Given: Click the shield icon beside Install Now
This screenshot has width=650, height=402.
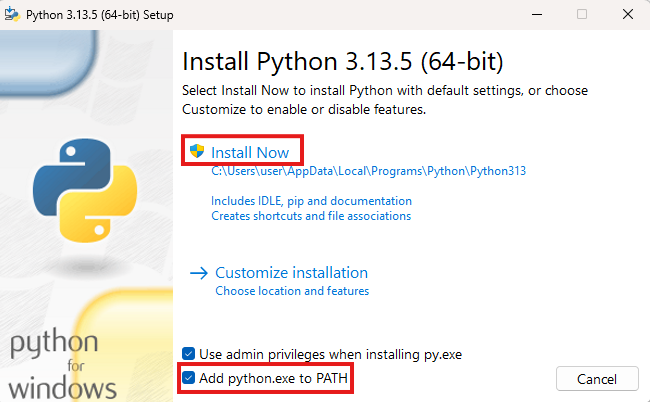Looking at the screenshot, I should 197,151.
